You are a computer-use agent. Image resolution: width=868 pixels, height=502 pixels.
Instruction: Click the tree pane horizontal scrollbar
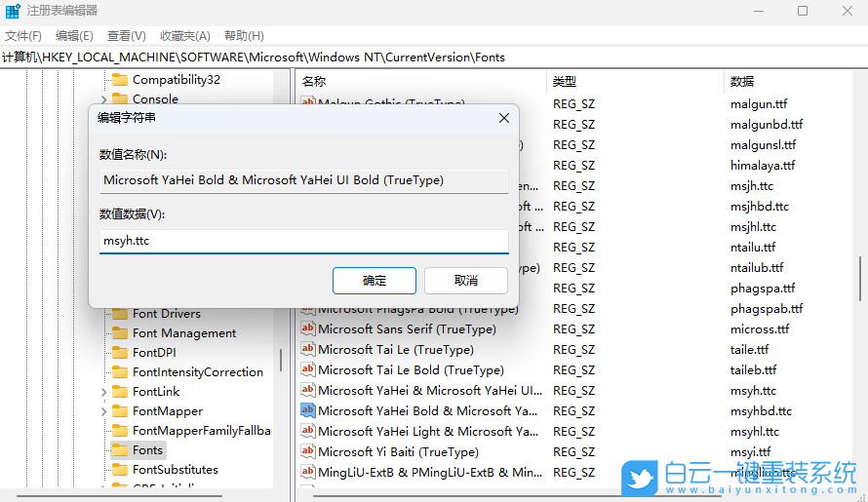click(119, 496)
